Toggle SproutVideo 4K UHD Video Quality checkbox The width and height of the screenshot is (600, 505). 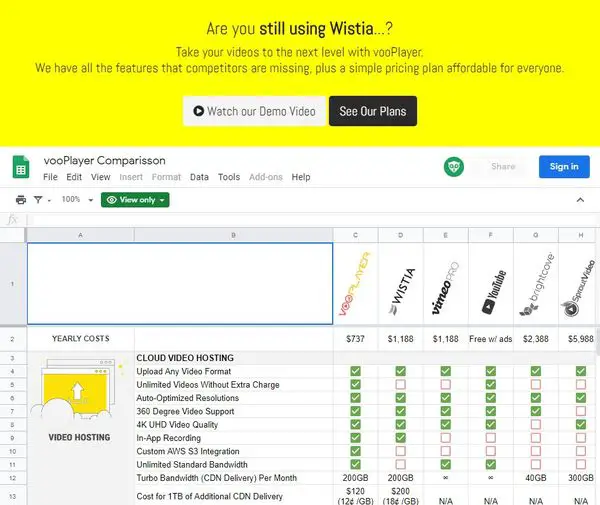click(x=580, y=424)
